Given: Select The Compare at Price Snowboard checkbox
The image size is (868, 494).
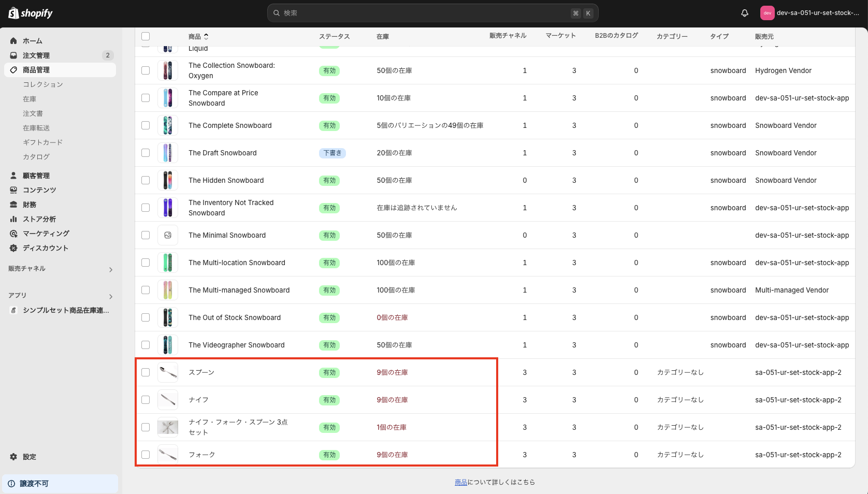Looking at the screenshot, I should pyautogui.click(x=146, y=98).
